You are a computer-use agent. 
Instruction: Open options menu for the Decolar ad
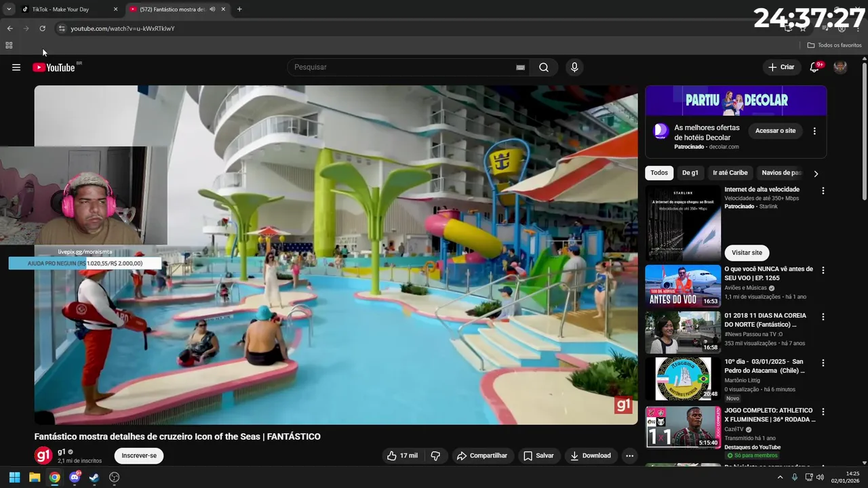pyautogui.click(x=814, y=131)
